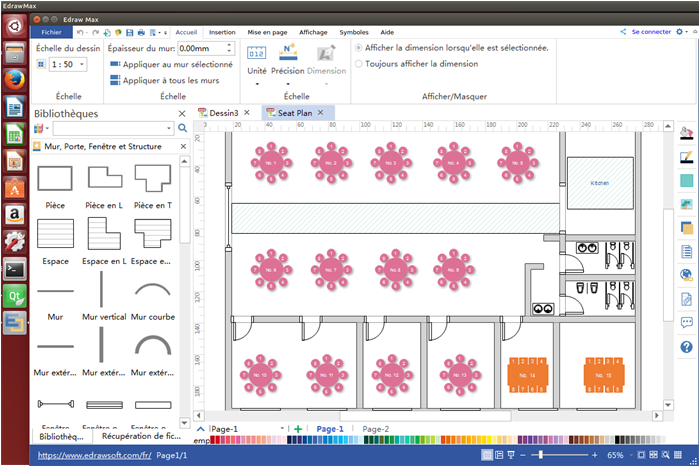Image resolution: width=699 pixels, height=466 pixels.
Task: Open the edrawsoft.com link
Action: coord(93,455)
